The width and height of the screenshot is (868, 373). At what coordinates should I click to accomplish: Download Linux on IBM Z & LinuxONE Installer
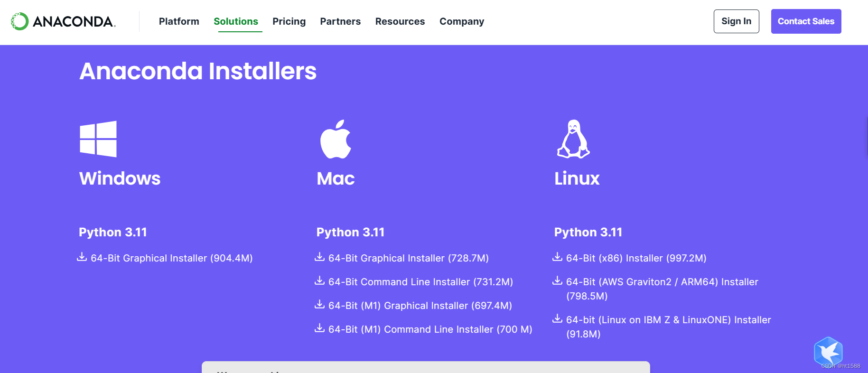tap(669, 327)
